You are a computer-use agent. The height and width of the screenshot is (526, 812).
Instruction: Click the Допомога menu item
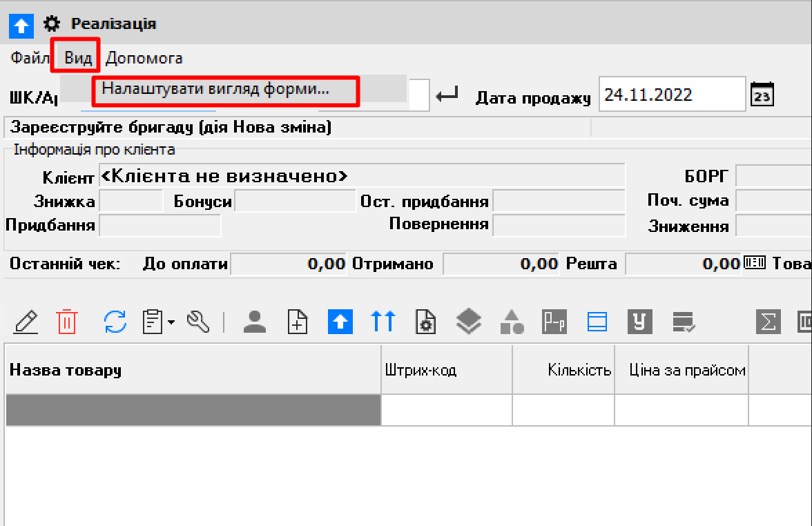[144, 58]
